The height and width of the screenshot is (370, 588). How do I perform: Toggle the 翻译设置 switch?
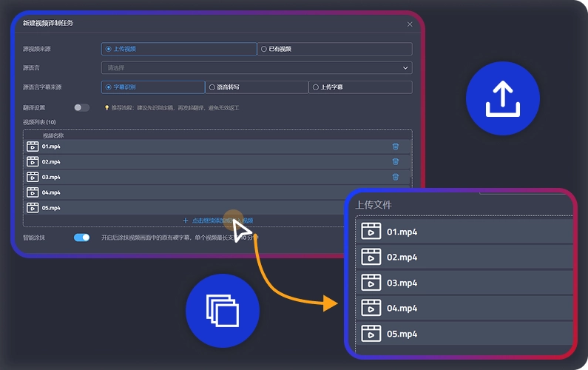click(x=81, y=107)
